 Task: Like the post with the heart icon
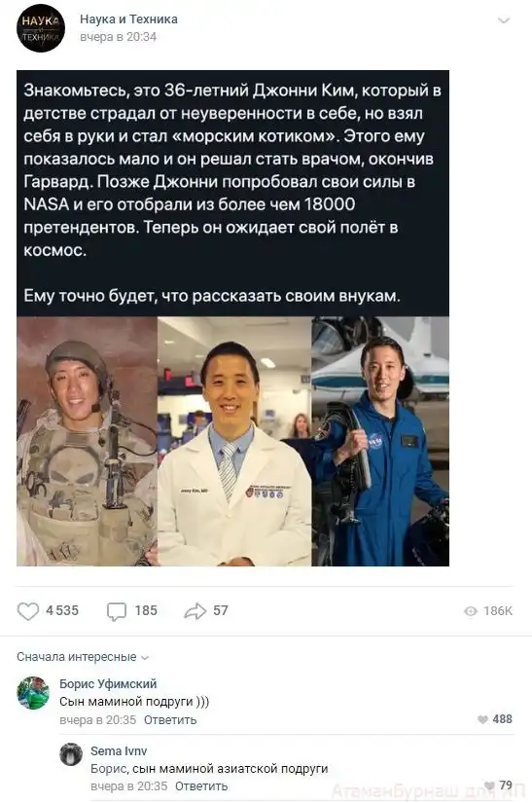27,611
